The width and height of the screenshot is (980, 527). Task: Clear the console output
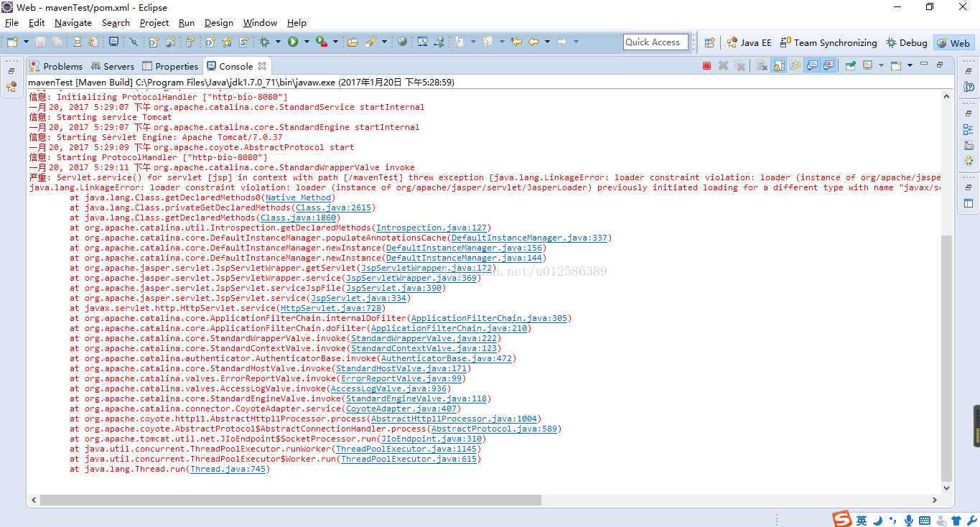(761, 65)
